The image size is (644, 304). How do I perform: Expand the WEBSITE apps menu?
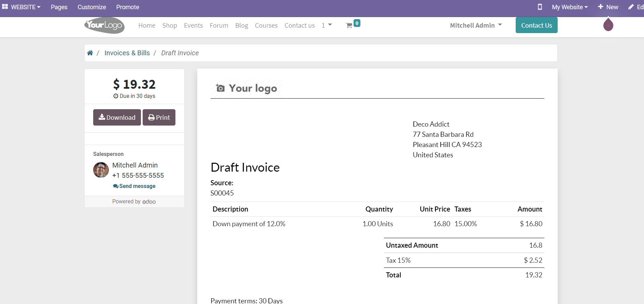(22, 7)
